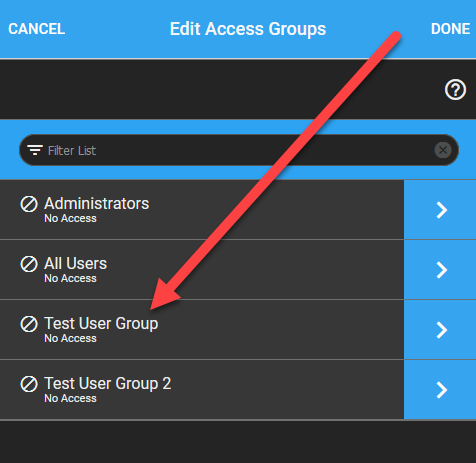
Task: Click the Test User Group no-access icon
Action: [x=29, y=324]
